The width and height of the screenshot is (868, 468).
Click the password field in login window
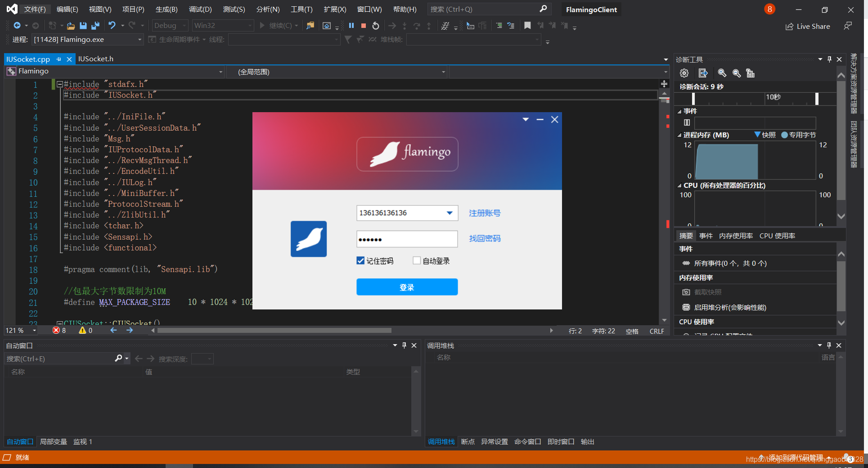tap(407, 239)
